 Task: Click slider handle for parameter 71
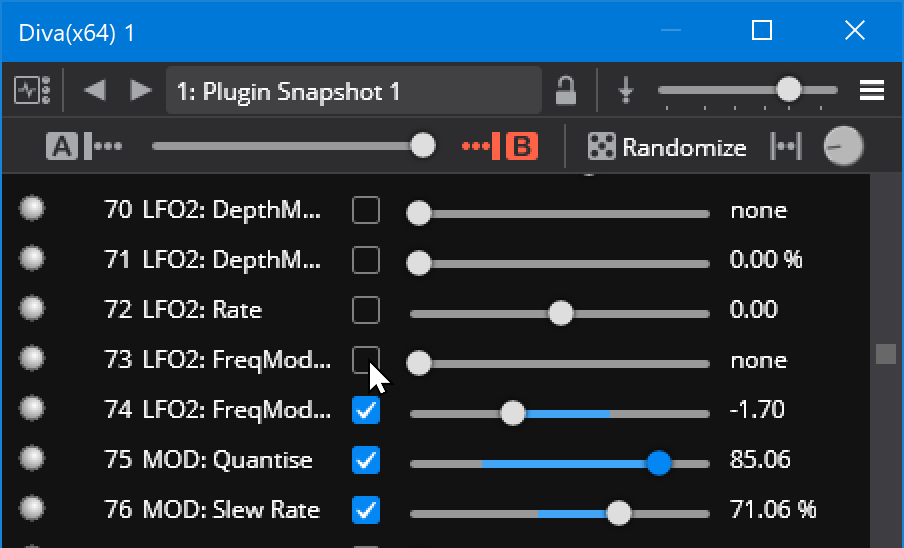pyautogui.click(x=419, y=263)
